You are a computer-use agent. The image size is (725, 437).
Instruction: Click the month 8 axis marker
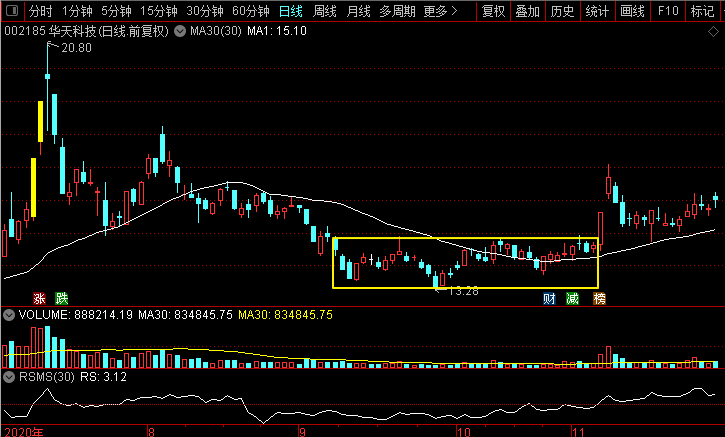click(x=151, y=432)
